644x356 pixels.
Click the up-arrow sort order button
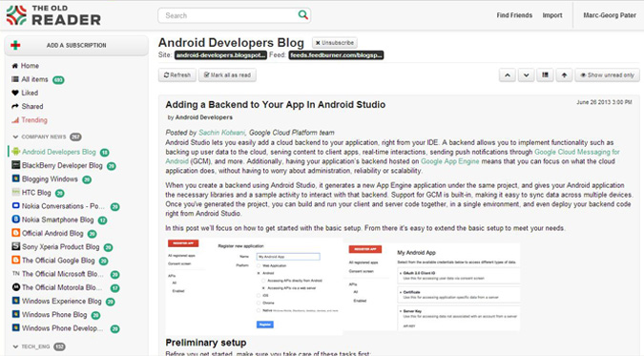(x=564, y=75)
